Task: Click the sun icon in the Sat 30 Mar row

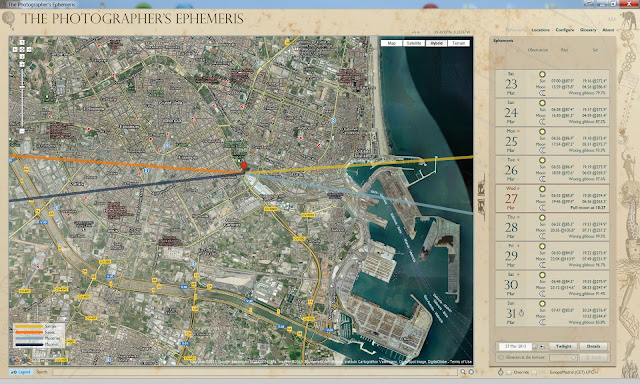Action: (x=542, y=275)
